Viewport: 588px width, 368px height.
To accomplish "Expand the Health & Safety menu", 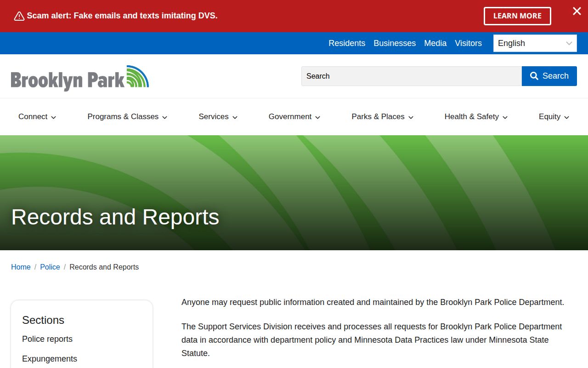I will tap(476, 117).
